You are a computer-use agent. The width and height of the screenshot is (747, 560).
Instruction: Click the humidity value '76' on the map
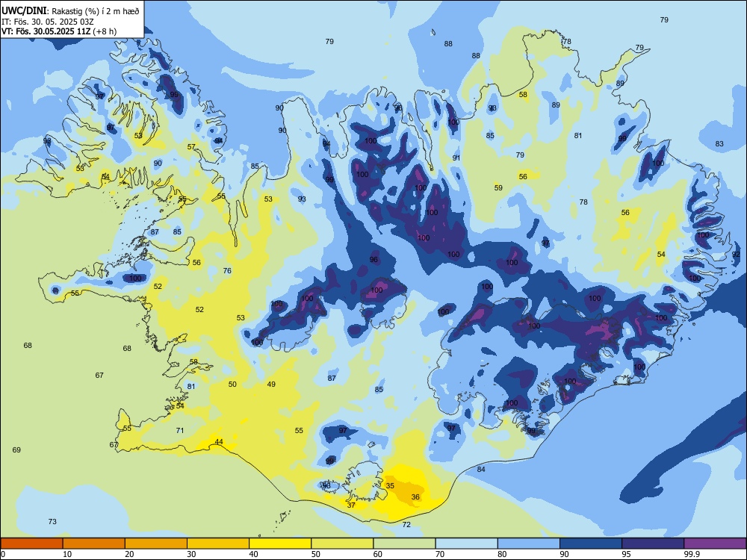227,270
